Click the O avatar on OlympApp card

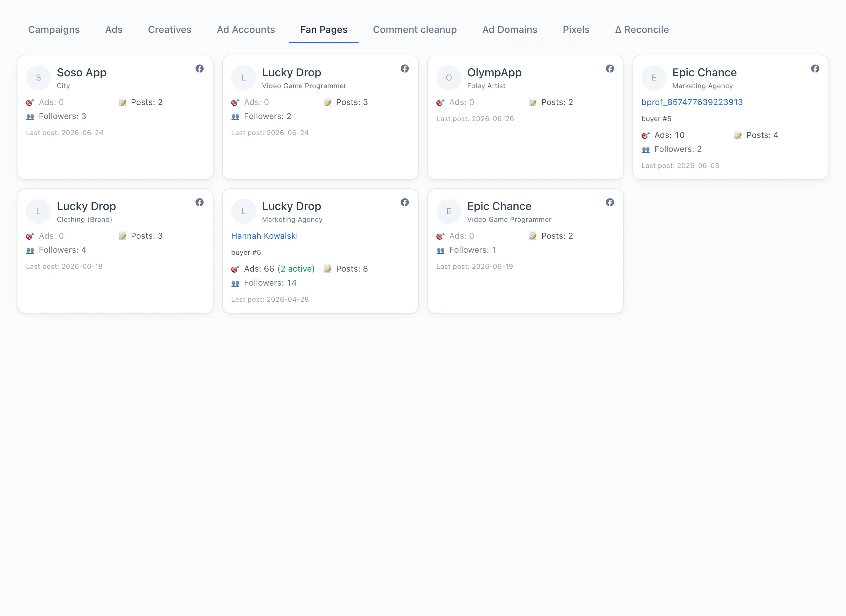click(449, 78)
